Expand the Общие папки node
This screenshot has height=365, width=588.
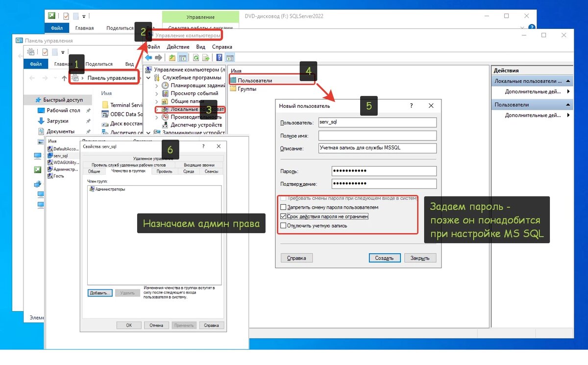tap(157, 101)
